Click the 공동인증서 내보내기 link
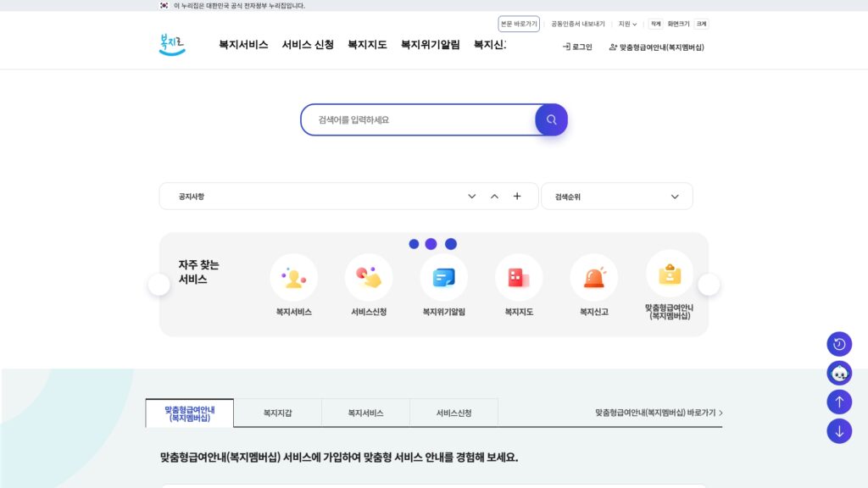The image size is (868, 488). coord(578,24)
